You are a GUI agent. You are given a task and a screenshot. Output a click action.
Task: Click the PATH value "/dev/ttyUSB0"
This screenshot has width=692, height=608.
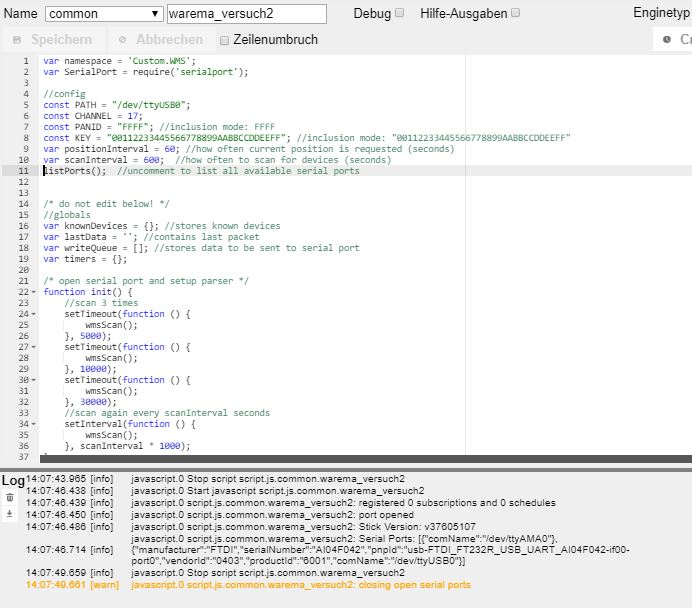(x=150, y=105)
